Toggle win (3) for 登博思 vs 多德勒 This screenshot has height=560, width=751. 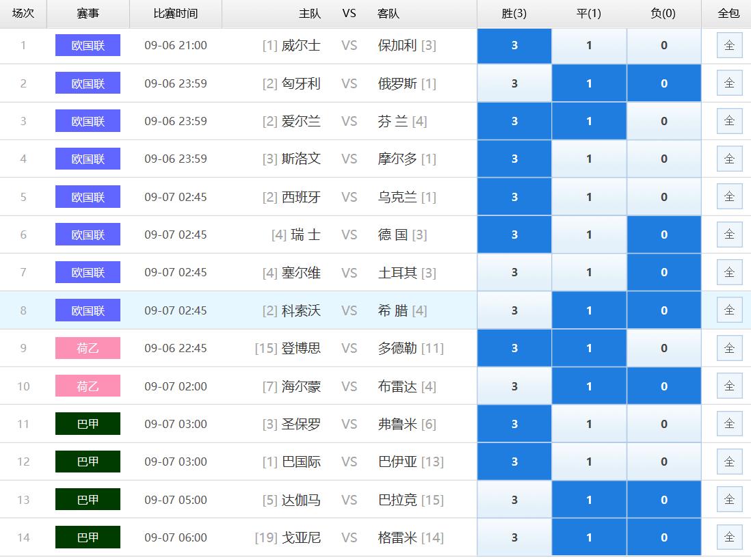click(x=514, y=349)
